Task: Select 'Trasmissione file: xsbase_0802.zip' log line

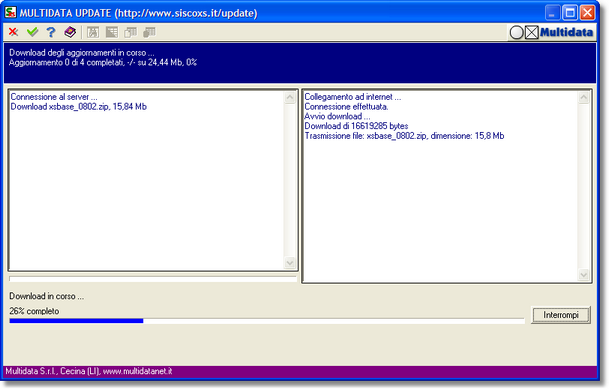Action: pyautogui.click(x=404, y=136)
